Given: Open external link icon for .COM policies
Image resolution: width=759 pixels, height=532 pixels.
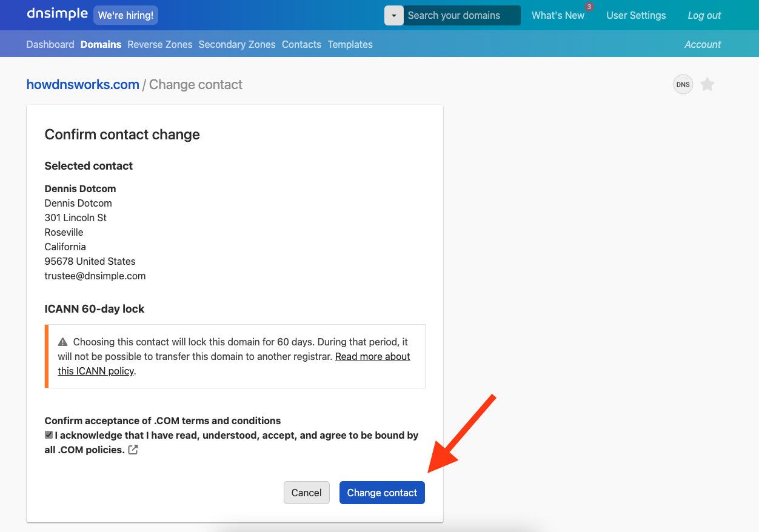Looking at the screenshot, I should (133, 450).
